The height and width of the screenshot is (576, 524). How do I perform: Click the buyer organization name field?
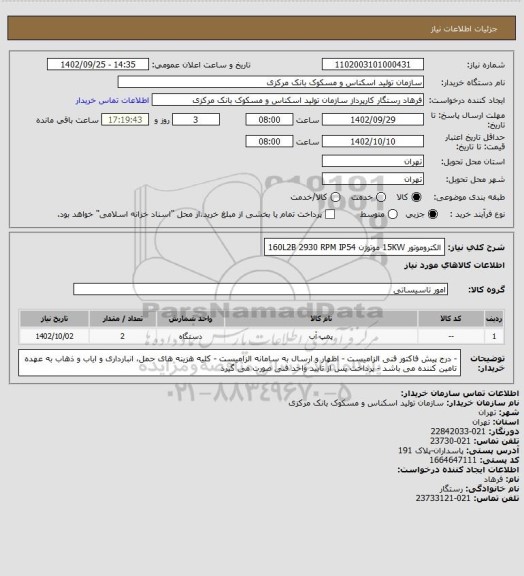tap(270, 82)
